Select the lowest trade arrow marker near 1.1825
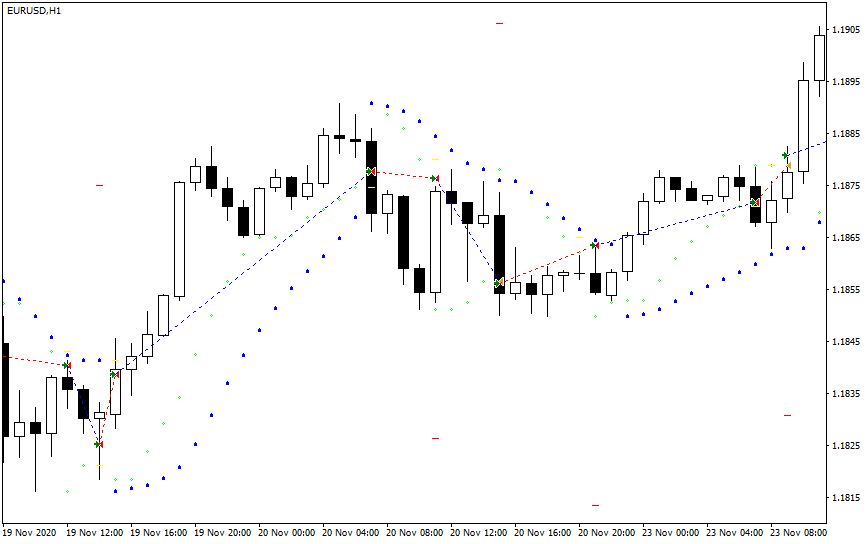Image resolution: width=867 pixels, height=544 pixels. click(x=98, y=444)
